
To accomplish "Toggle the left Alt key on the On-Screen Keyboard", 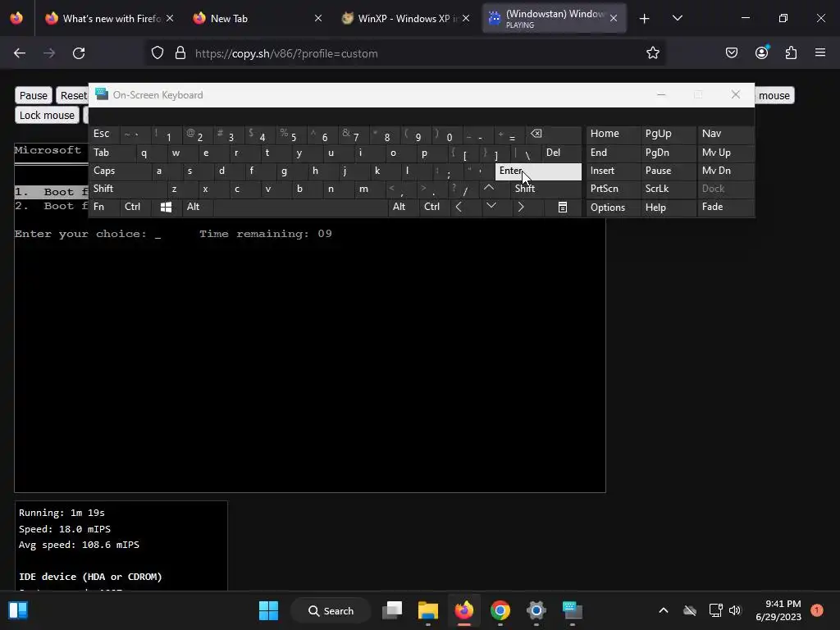I will pyautogui.click(x=197, y=207).
